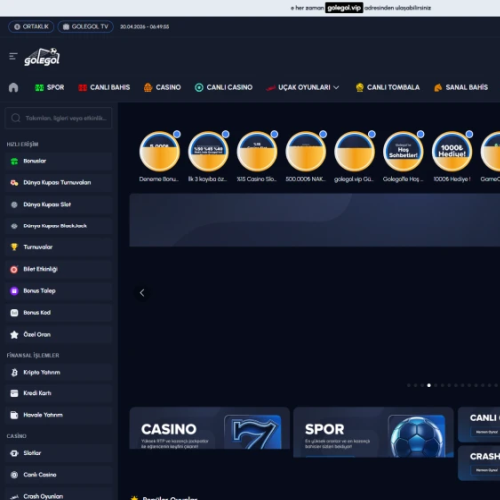Open the Canlı Bahis menu tab

pyautogui.click(x=104, y=87)
